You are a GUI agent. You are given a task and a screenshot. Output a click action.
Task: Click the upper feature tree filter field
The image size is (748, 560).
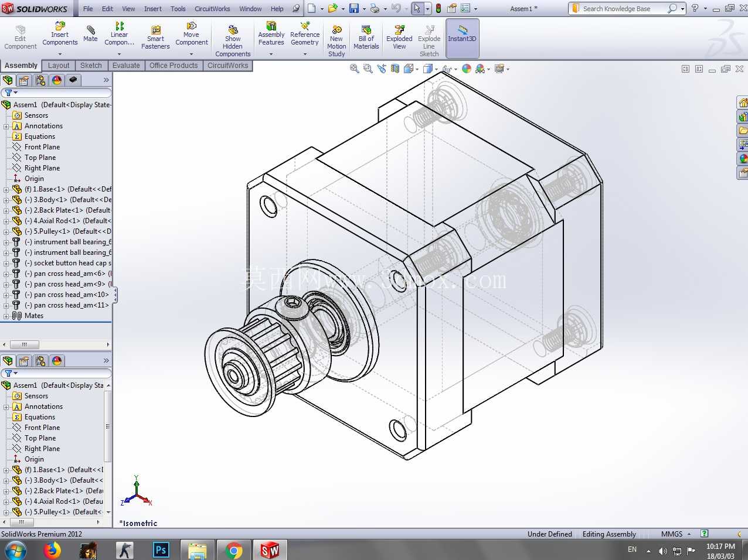tap(56, 93)
